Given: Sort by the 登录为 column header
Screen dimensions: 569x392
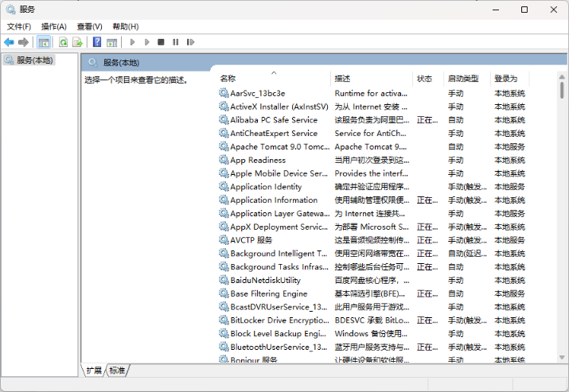Looking at the screenshot, I should 510,79.
